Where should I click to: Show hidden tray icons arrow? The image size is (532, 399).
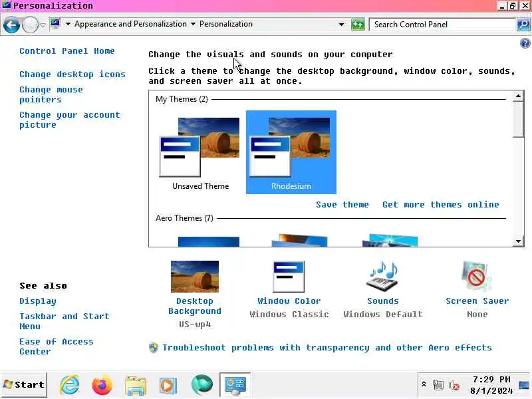(x=424, y=384)
